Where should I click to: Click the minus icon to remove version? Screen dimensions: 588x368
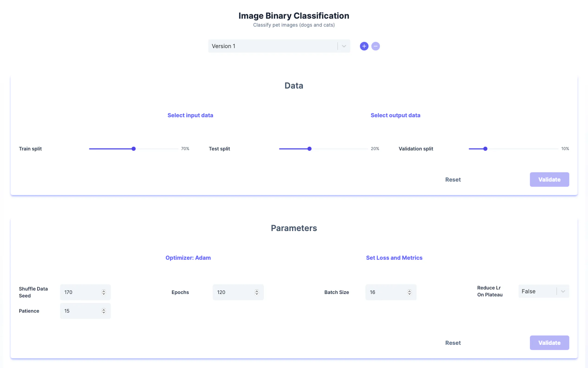[x=375, y=46]
